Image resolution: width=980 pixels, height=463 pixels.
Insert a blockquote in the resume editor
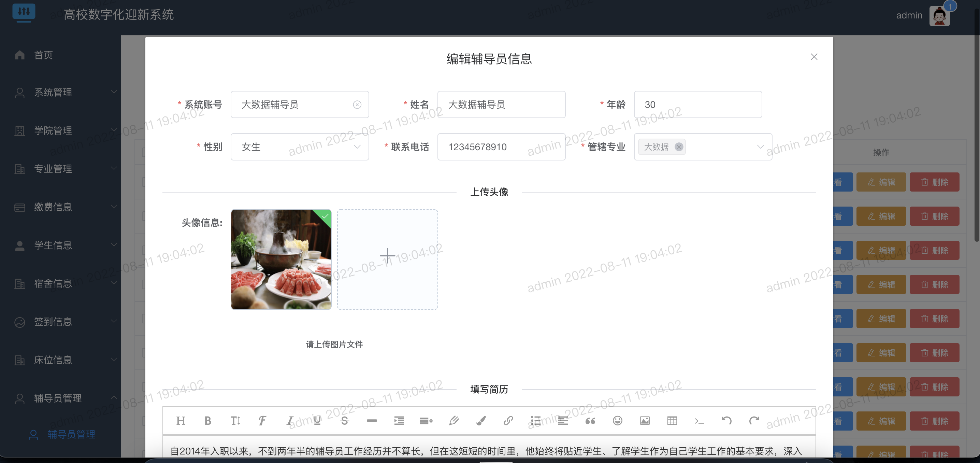click(x=590, y=421)
